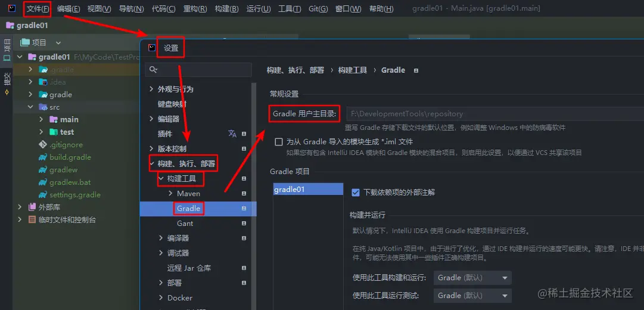The image size is (644, 310).
Task: Collapse 构建工具 settings node
Action: click(x=161, y=178)
